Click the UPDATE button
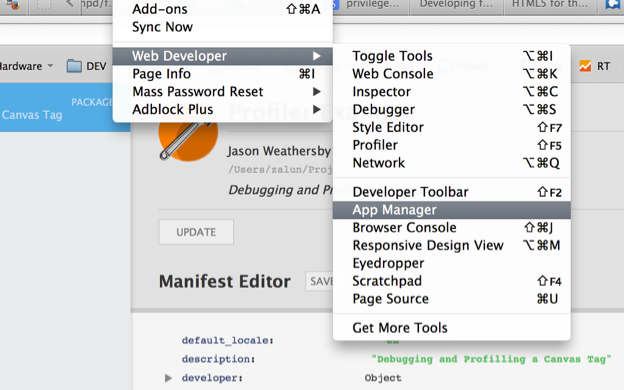 (x=196, y=232)
